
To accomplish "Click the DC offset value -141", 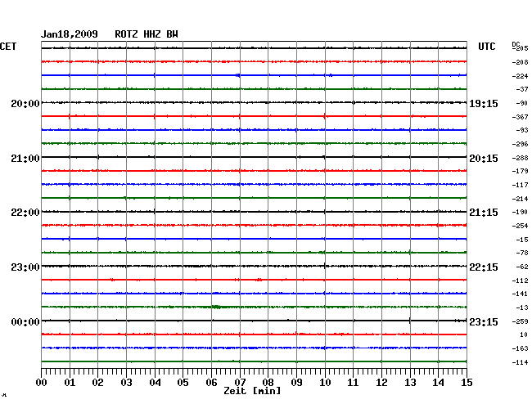I will tap(520, 294).
